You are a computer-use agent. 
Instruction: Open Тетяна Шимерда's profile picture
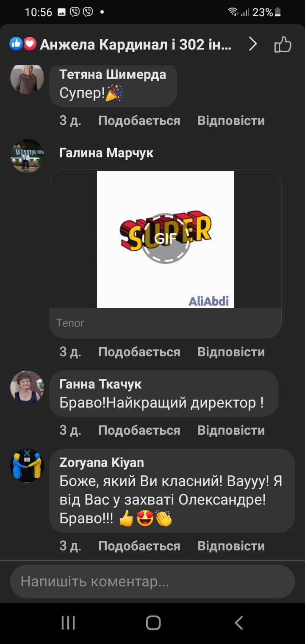coord(27,78)
